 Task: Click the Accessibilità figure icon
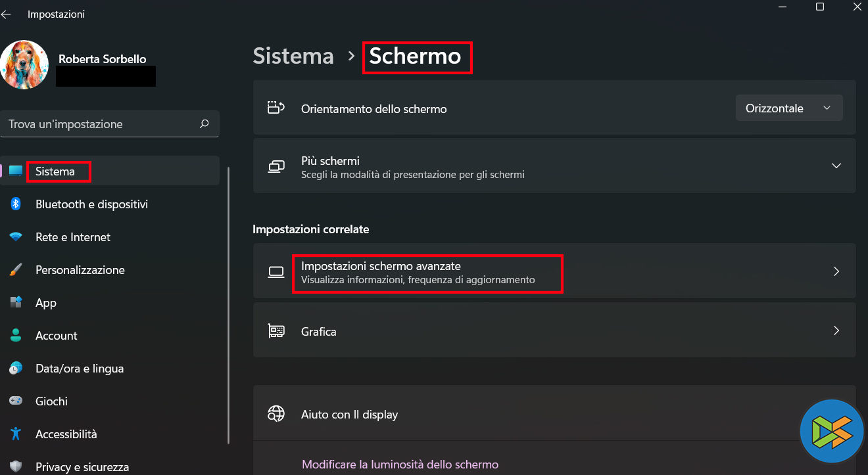click(16, 434)
